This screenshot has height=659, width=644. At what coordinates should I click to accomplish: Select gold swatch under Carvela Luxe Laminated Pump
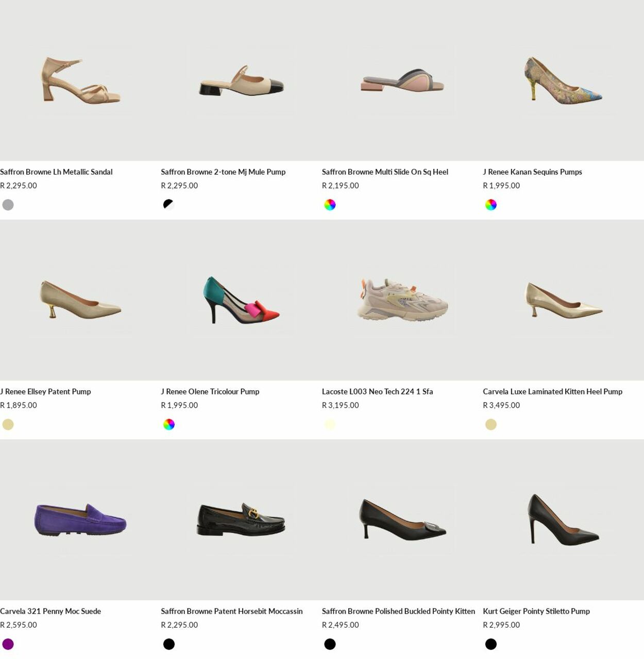(491, 425)
